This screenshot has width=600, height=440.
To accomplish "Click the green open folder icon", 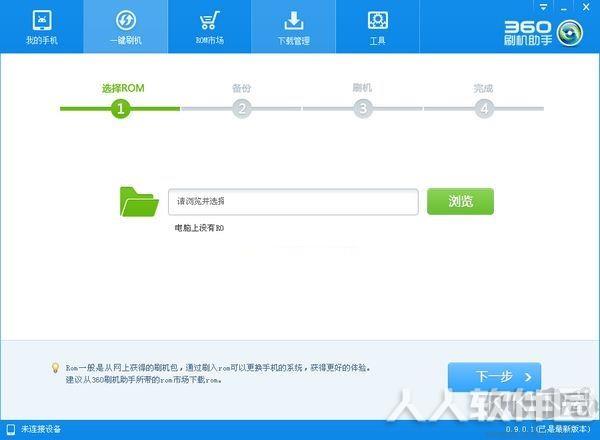I will [139, 202].
